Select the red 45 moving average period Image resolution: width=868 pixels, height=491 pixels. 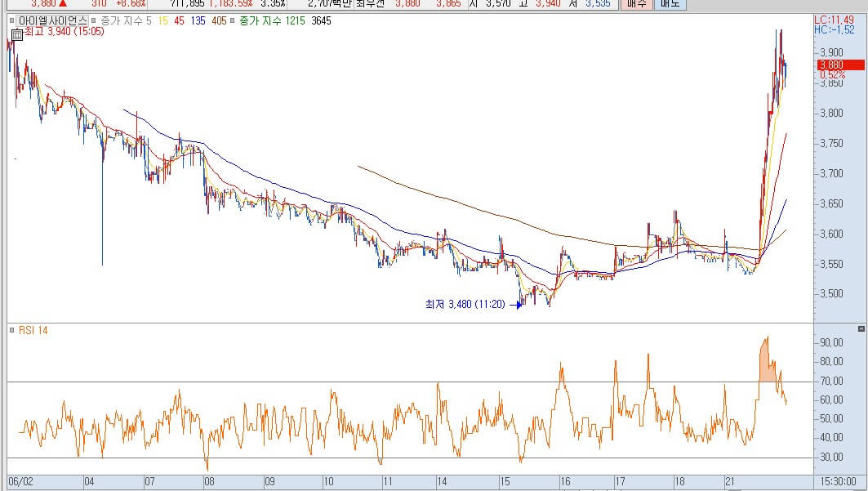point(179,20)
